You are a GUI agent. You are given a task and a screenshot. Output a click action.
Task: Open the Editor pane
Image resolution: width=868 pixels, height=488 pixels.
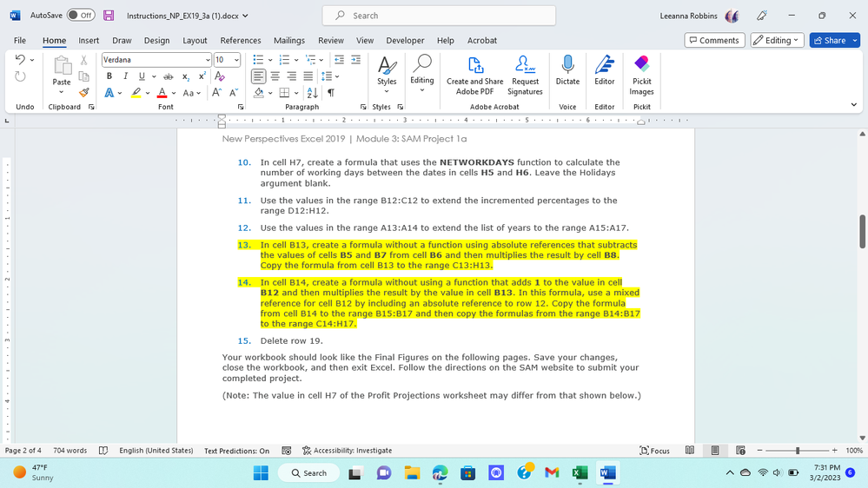point(605,70)
